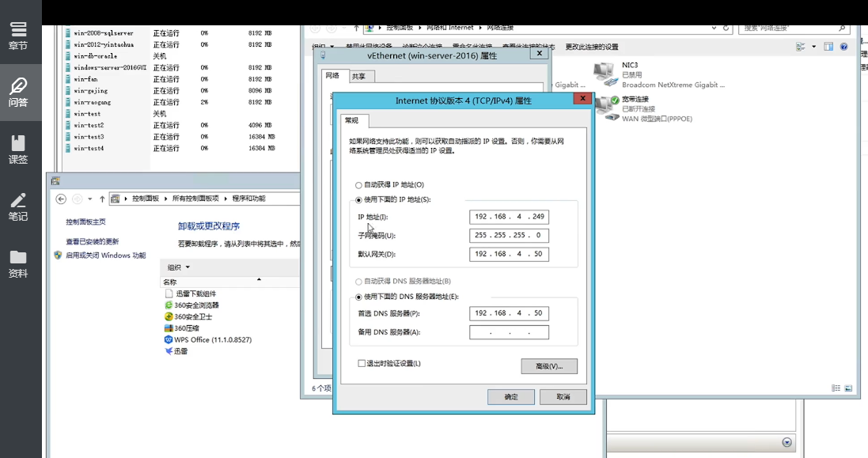The image size is (868, 458).
Task: Click the up arrow in Programs and Features window
Action: click(102, 199)
